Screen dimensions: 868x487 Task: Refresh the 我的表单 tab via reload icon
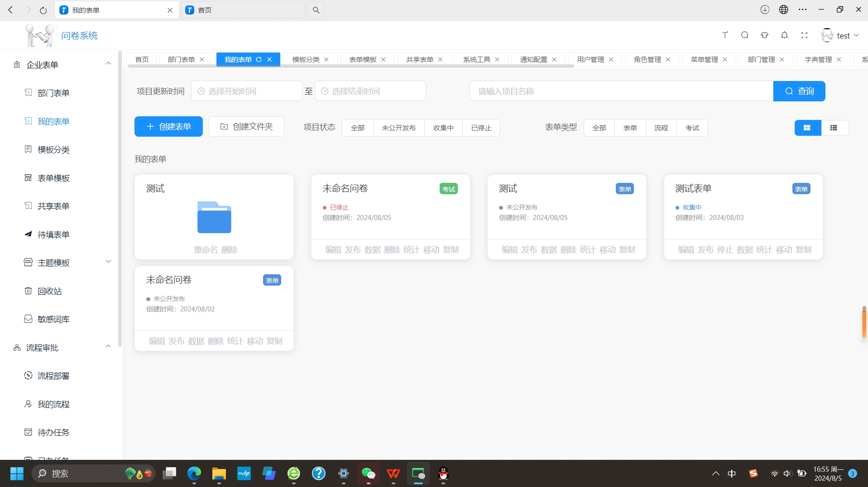259,59
